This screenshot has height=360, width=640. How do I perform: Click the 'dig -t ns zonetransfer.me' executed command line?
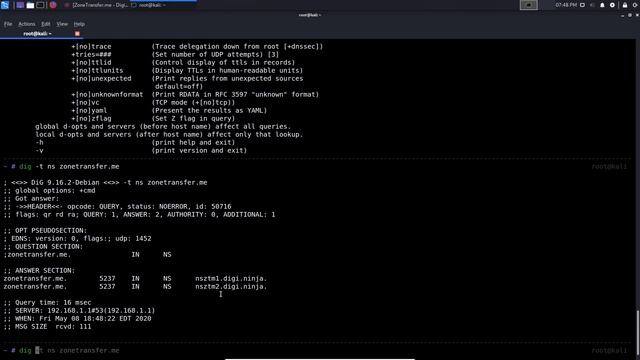[69, 167]
